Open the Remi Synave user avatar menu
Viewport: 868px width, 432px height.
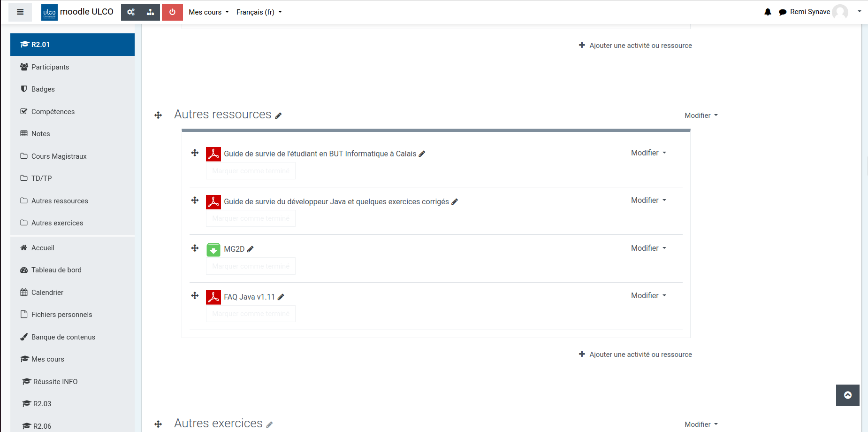coord(840,12)
